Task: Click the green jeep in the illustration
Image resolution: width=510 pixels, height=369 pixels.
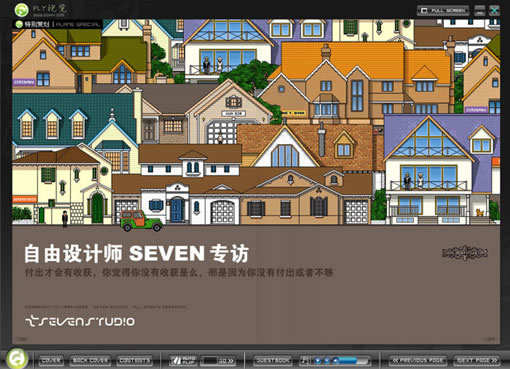Action: [141, 221]
